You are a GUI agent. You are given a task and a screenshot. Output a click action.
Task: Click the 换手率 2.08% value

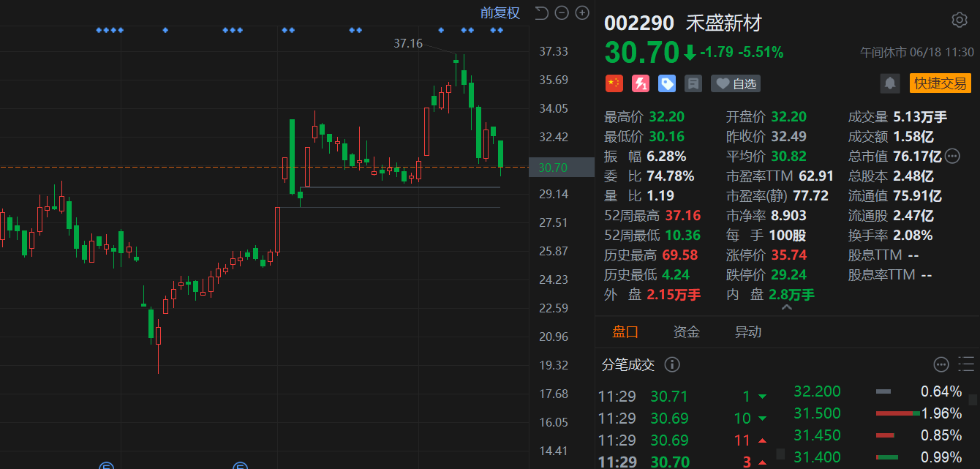[913, 235]
